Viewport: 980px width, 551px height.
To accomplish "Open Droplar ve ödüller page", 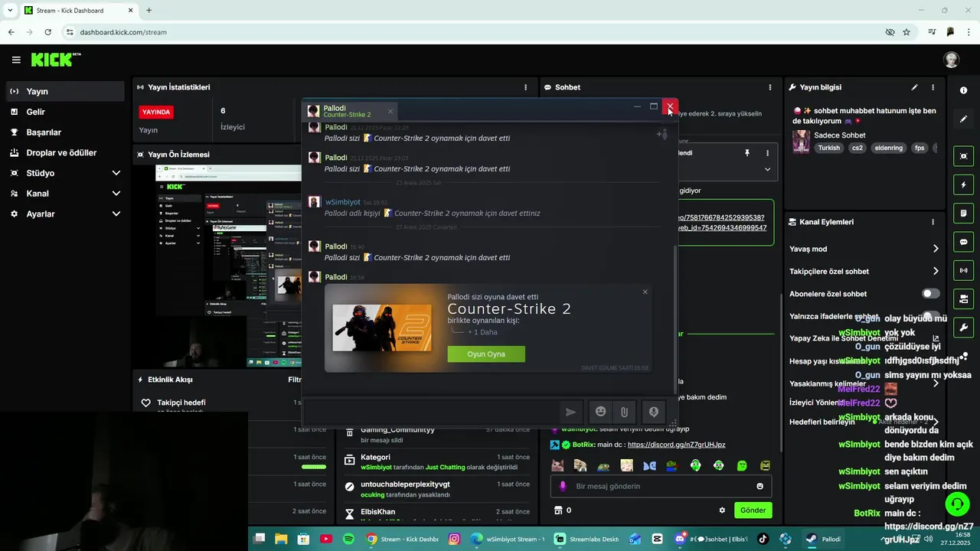I will tap(62, 152).
